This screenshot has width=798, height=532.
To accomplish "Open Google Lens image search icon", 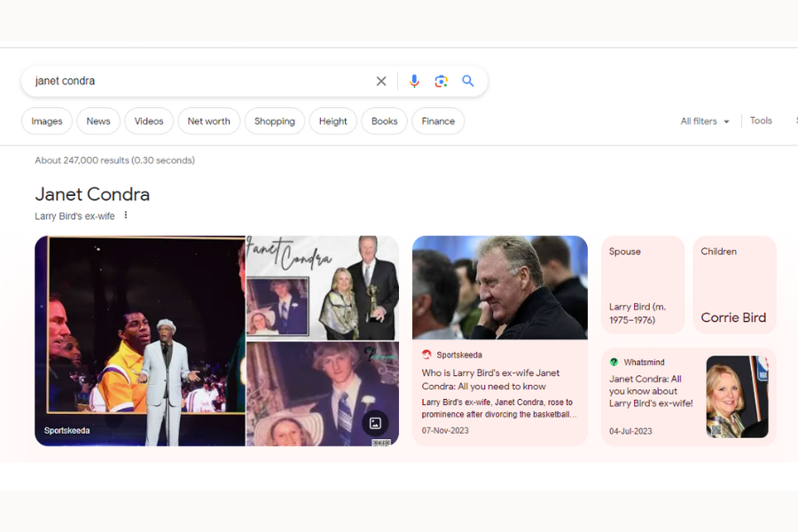I will coord(442,81).
